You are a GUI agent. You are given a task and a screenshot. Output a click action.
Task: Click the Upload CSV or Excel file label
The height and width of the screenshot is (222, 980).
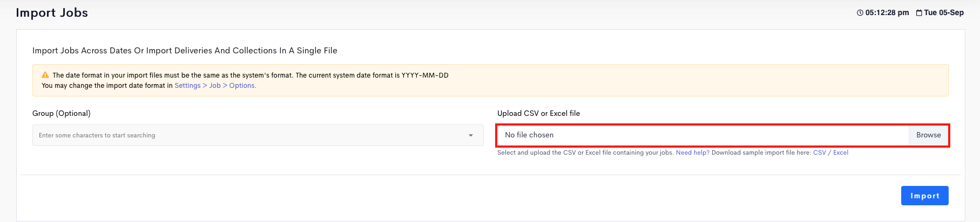coord(538,114)
